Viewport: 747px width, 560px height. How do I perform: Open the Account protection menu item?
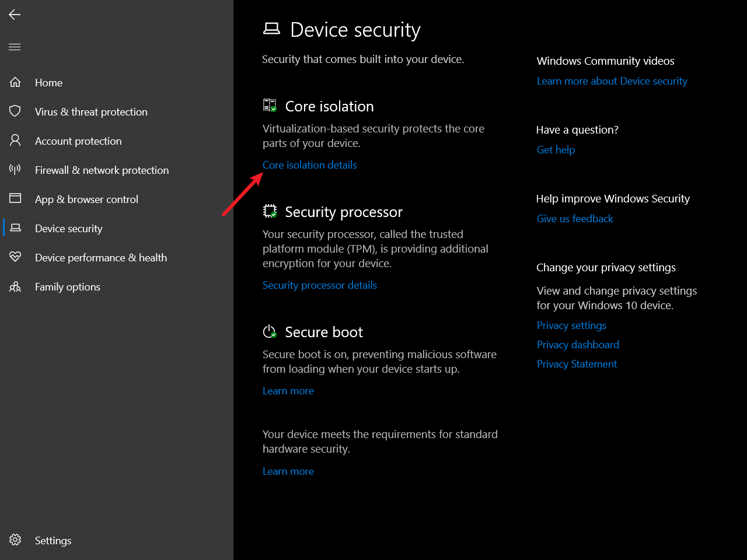coord(78,141)
